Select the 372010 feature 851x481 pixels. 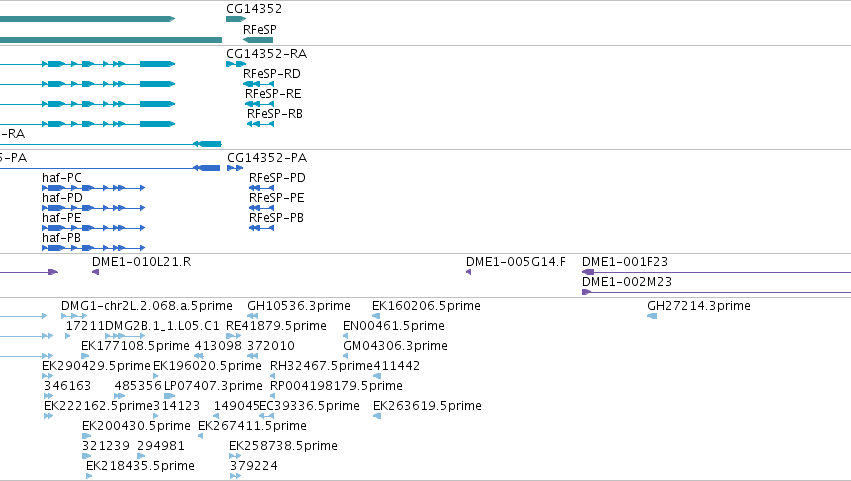pos(252,356)
